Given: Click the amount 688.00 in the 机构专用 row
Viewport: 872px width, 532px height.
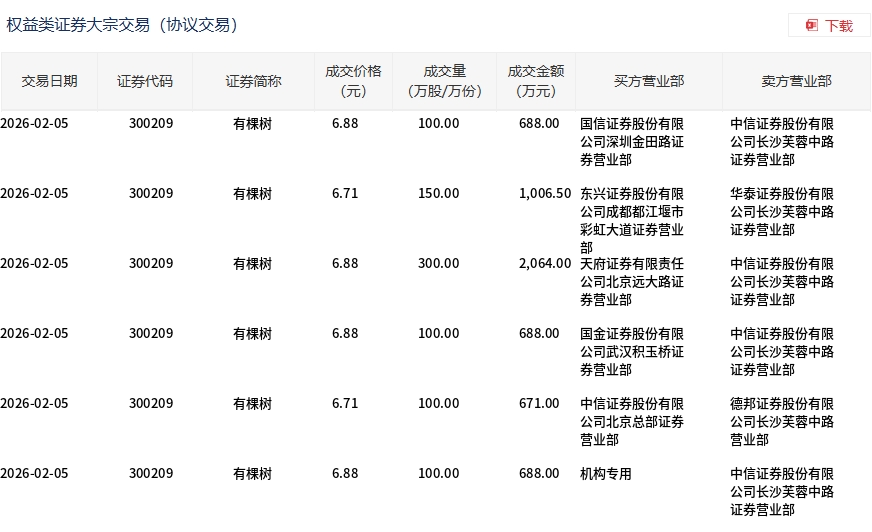Looking at the screenshot, I should click(539, 474).
